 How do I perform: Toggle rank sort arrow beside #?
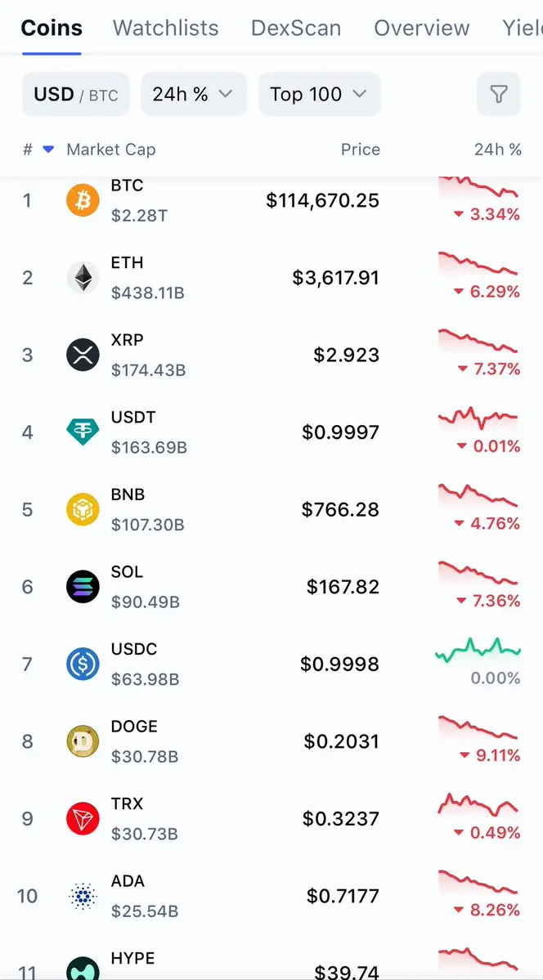tap(48, 150)
